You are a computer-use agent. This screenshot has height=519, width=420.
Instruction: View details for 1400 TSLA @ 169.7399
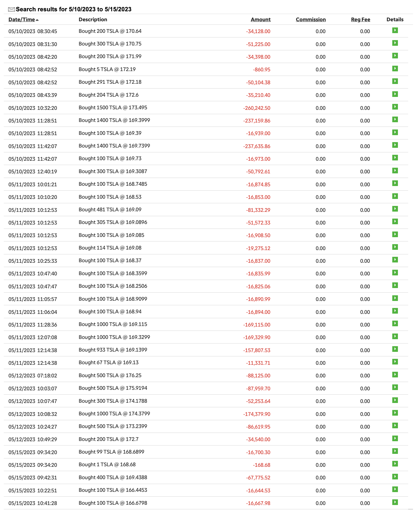pyautogui.click(x=395, y=145)
